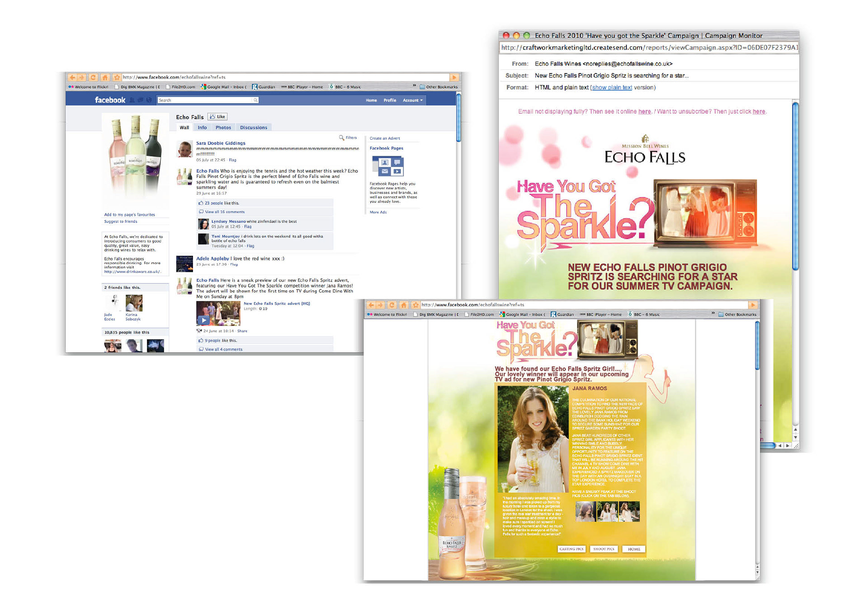The height and width of the screenshot is (614, 868).
Task: Open Filters on the Echo Falls wall
Action: coord(348,137)
